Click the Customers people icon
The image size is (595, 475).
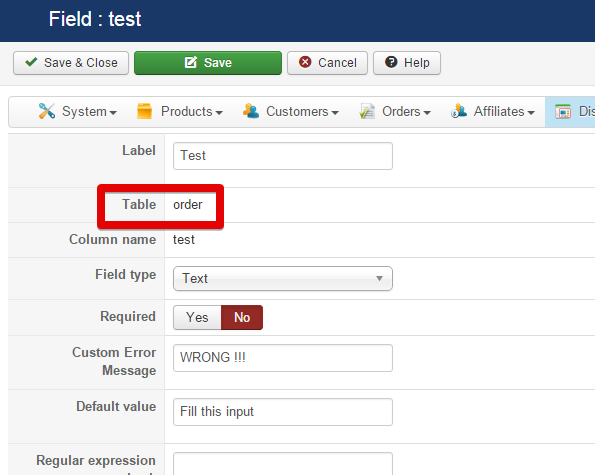coord(251,111)
